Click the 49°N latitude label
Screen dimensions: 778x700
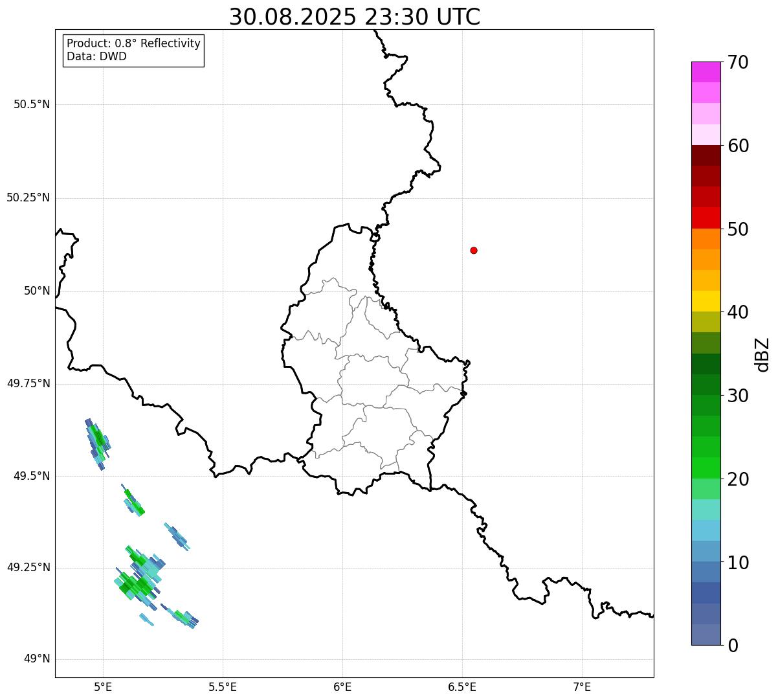point(37,659)
